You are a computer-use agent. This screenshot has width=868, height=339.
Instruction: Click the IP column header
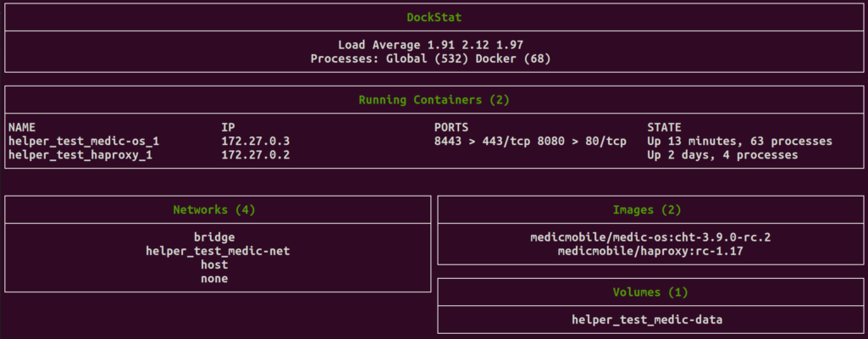click(x=228, y=127)
